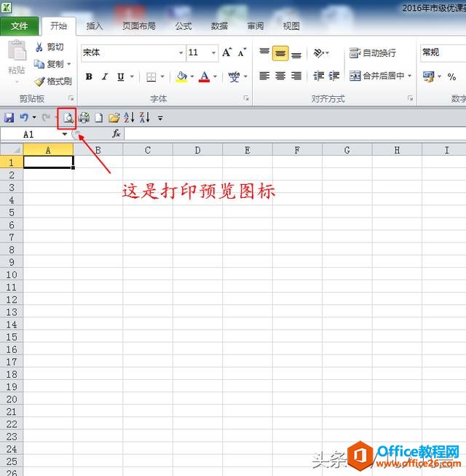Open fill color dropdown arrow
Image resolution: width=466 pixels, height=476 pixels.
click(192, 76)
